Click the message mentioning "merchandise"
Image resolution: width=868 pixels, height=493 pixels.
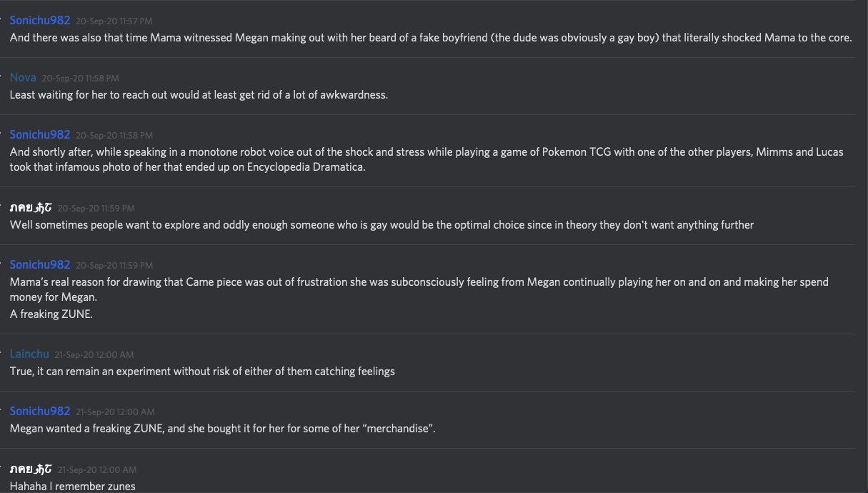[222, 429]
